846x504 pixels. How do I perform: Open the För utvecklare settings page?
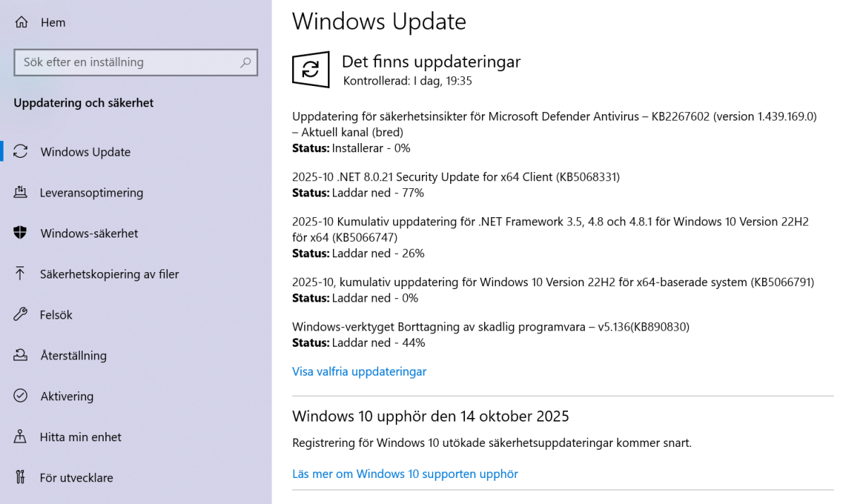pyautogui.click(x=76, y=478)
